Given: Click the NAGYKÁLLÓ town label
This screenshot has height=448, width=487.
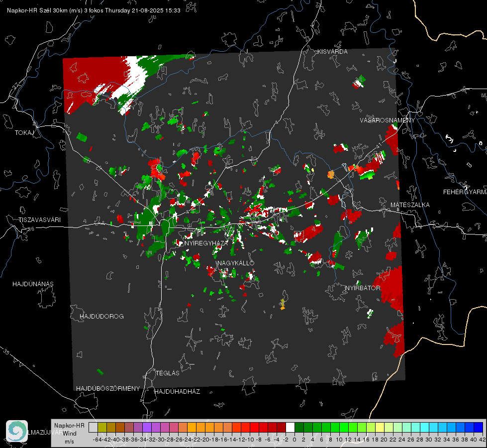Looking at the screenshot, I should coord(236,263).
